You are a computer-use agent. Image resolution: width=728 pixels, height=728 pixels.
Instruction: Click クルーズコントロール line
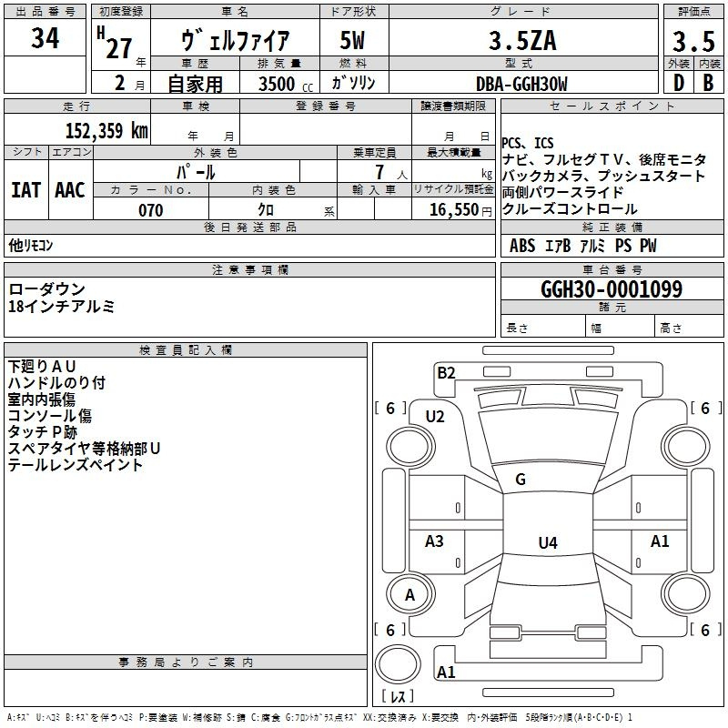point(571,209)
